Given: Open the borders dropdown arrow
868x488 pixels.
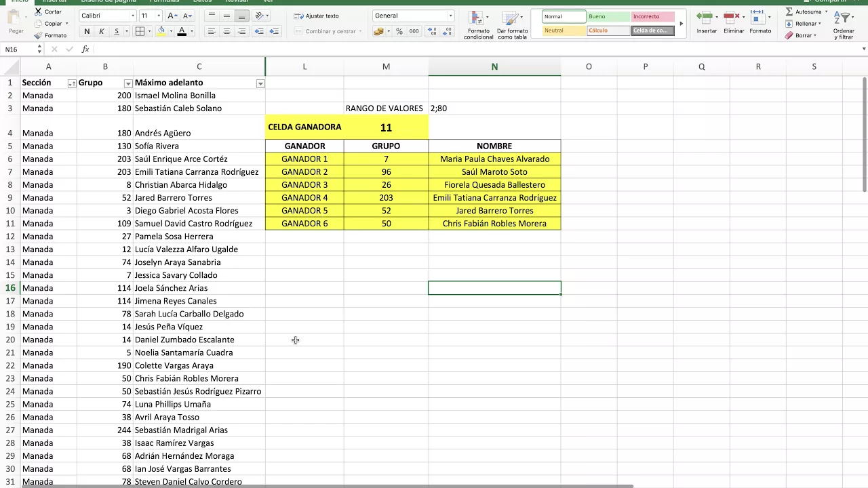Looking at the screenshot, I should point(149,31).
